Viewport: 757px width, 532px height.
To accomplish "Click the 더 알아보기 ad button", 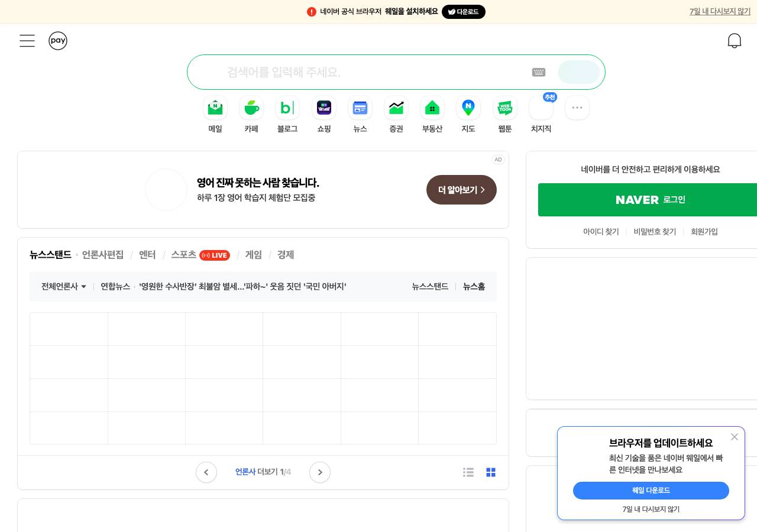I will pyautogui.click(x=461, y=190).
